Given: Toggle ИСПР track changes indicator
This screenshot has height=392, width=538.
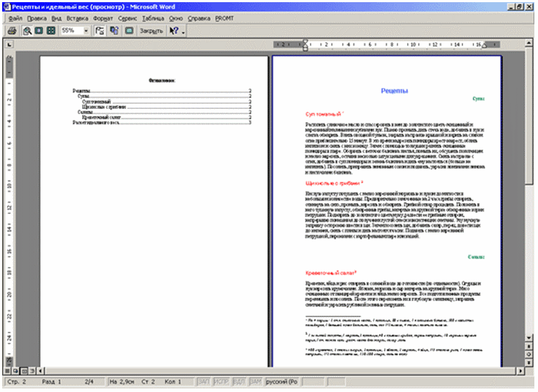Looking at the screenshot, I should 221,382.
